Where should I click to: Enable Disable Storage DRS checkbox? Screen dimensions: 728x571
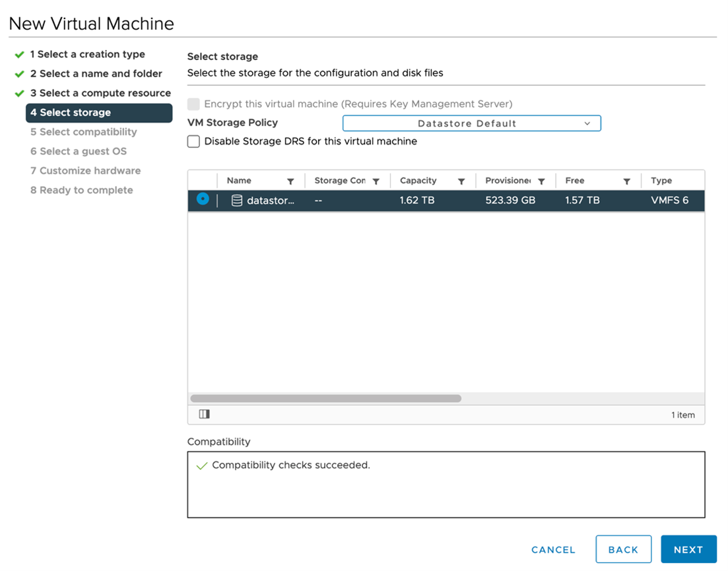193,141
